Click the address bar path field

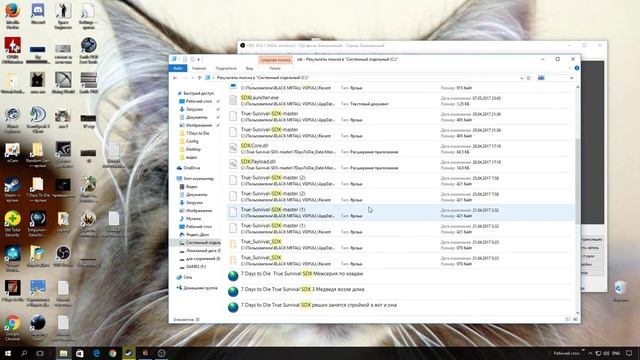coord(363,78)
